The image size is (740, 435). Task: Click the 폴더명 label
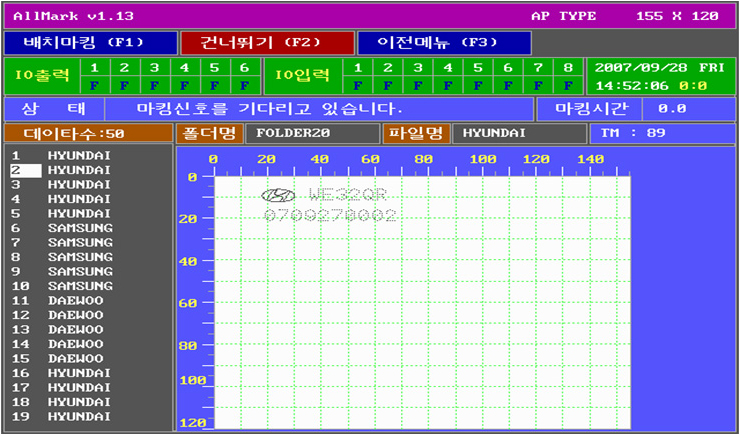pyautogui.click(x=209, y=134)
